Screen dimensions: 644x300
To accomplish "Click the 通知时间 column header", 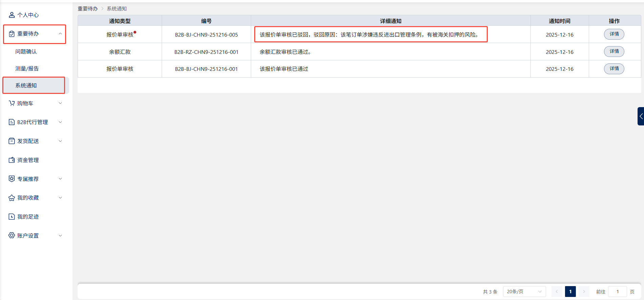I will coord(560,21).
